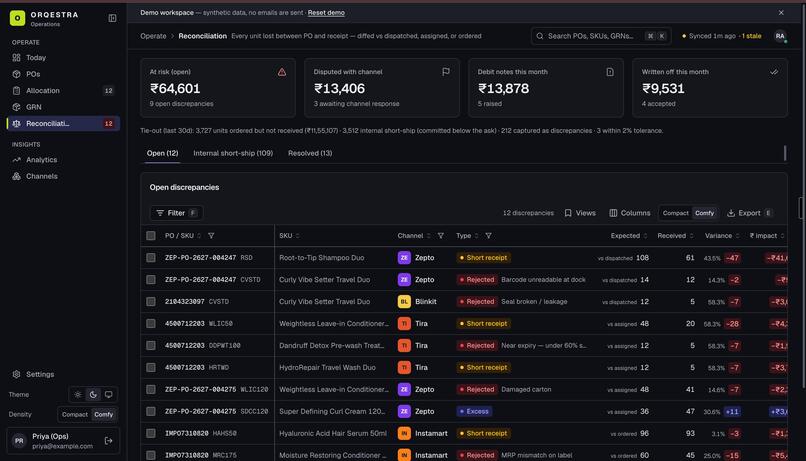Select row 4500712203 HRTWD checkbox
This screenshot has width=806, height=461.
pyautogui.click(x=151, y=367)
